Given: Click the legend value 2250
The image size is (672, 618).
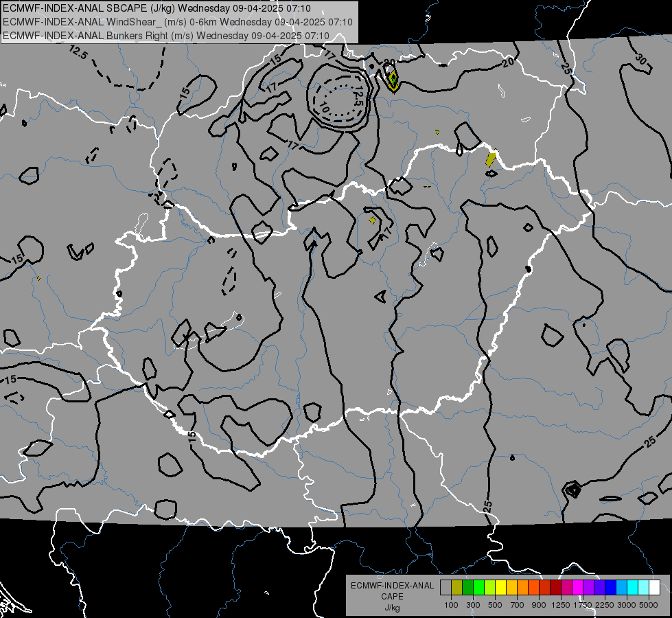Looking at the screenshot, I should click(605, 605).
